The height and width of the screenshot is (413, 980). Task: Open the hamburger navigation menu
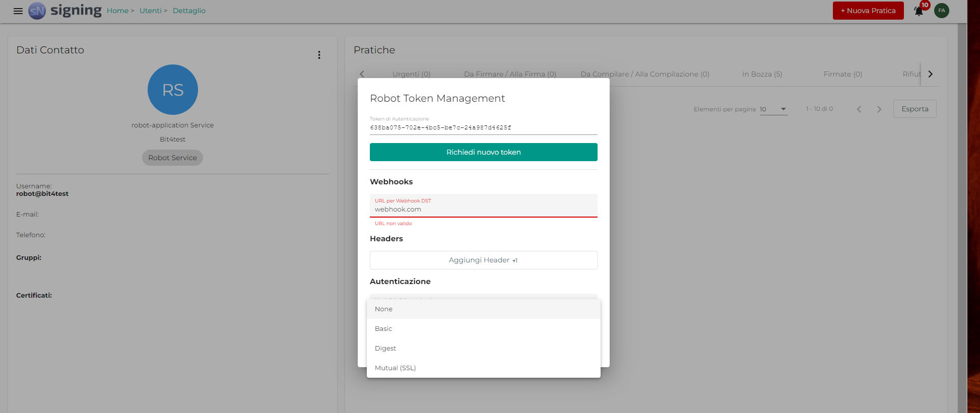pos(18,11)
